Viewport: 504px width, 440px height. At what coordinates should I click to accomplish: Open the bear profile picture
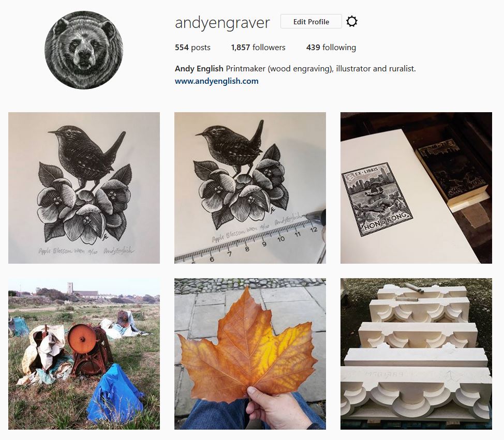click(x=84, y=50)
